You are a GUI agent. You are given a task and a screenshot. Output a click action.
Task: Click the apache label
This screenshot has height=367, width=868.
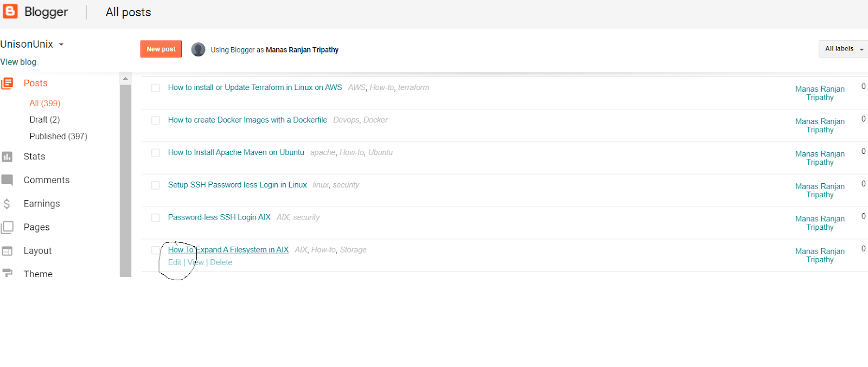coord(323,152)
